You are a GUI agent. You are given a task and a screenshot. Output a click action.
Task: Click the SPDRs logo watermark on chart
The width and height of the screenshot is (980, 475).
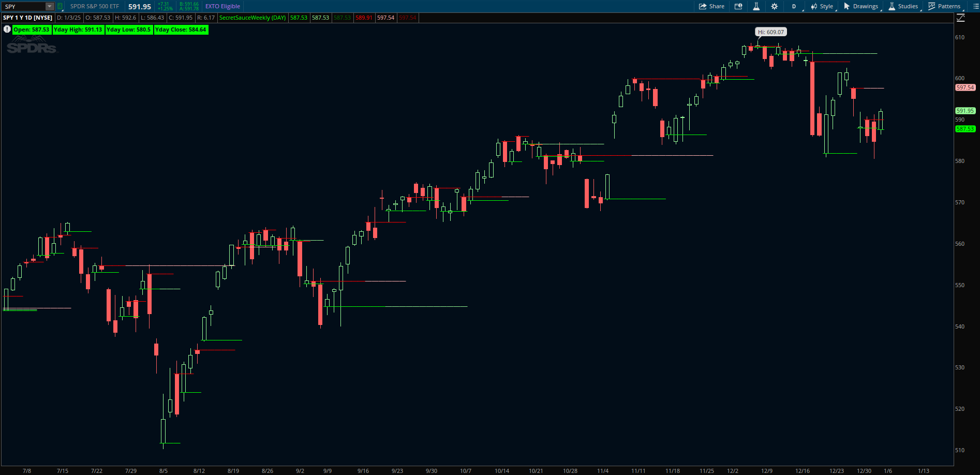tap(32, 47)
